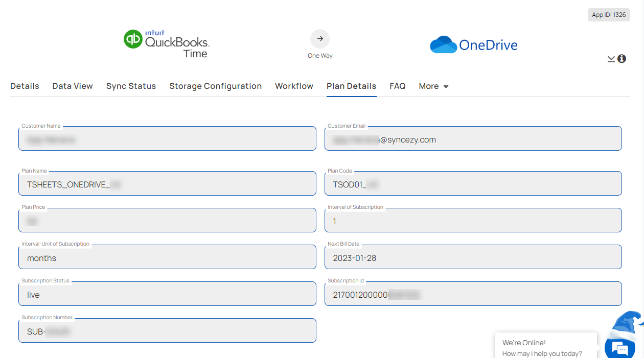This screenshot has width=644, height=358.
Task: Click the App ID: 1326 badge
Action: (609, 15)
